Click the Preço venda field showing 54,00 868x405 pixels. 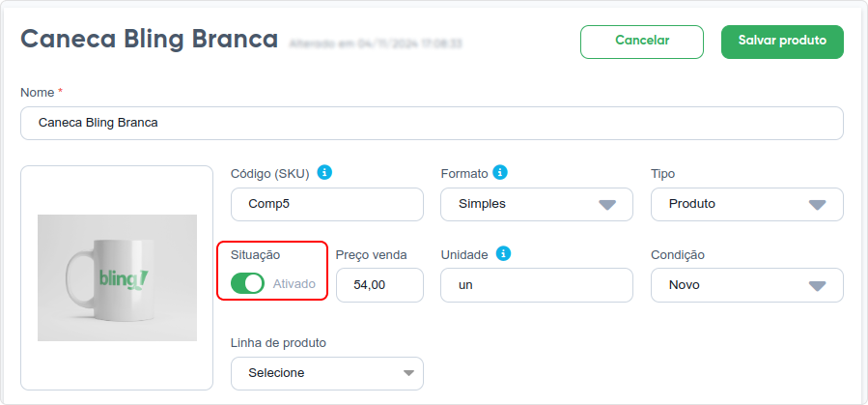click(379, 285)
